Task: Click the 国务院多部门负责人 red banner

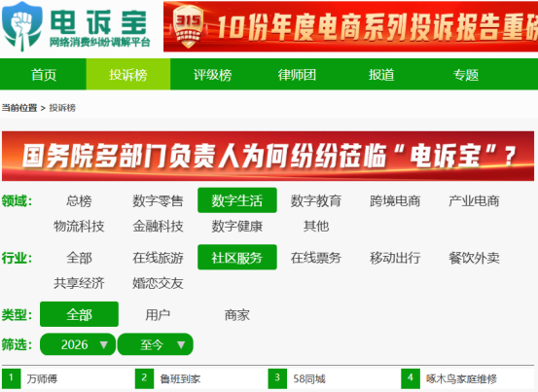Action: coord(268,156)
